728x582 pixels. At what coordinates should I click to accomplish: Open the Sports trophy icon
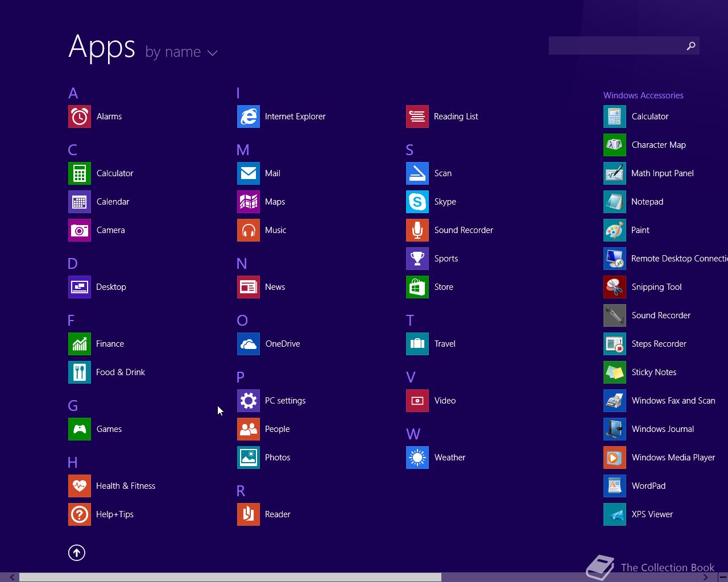[417, 259]
